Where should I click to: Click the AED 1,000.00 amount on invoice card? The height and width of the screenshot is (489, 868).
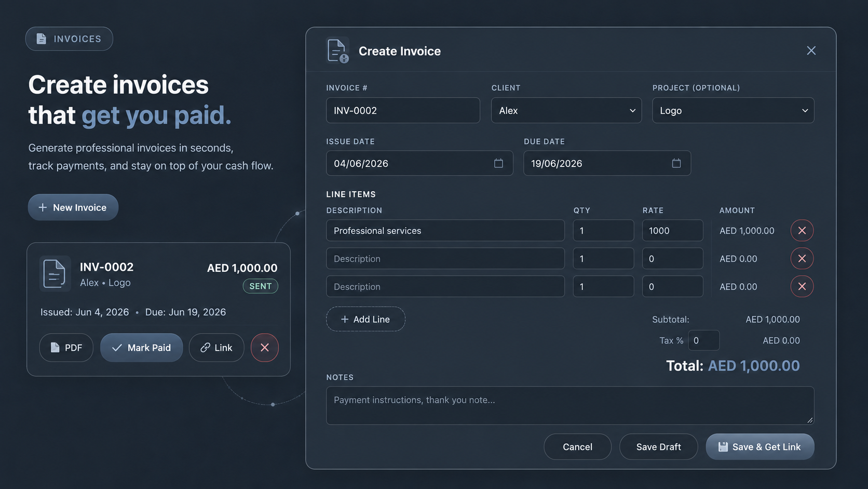coord(242,268)
